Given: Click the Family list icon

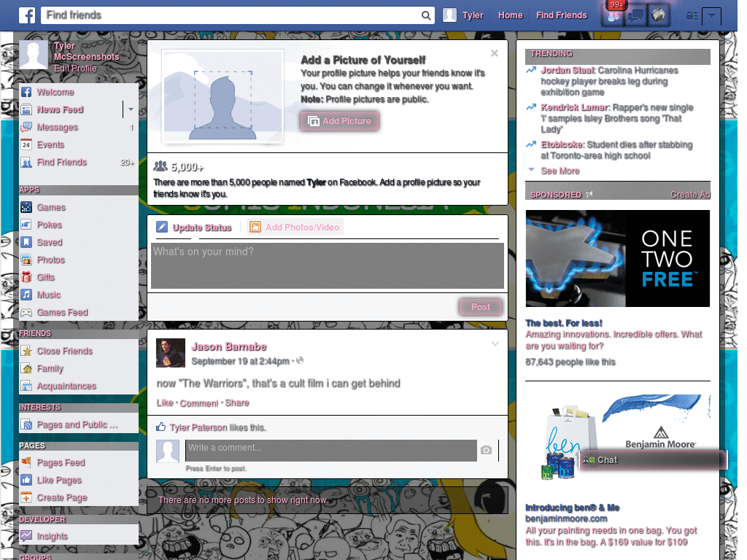Looking at the screenshot, I should tap(26, 368).
